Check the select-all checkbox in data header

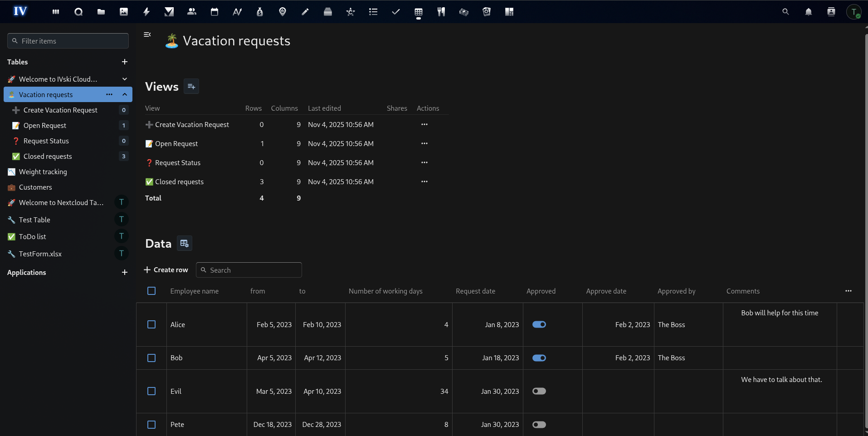point(151,291)
